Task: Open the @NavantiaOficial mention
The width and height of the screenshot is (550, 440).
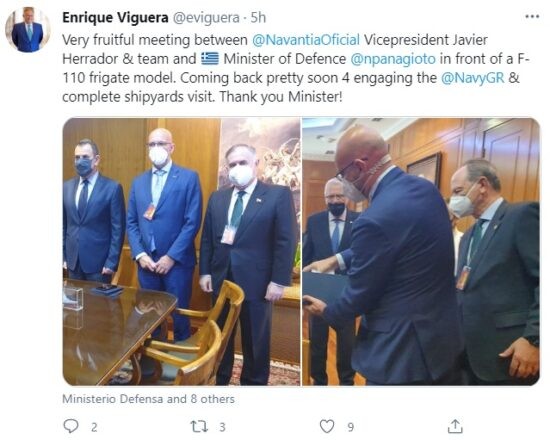Action: 306,40
